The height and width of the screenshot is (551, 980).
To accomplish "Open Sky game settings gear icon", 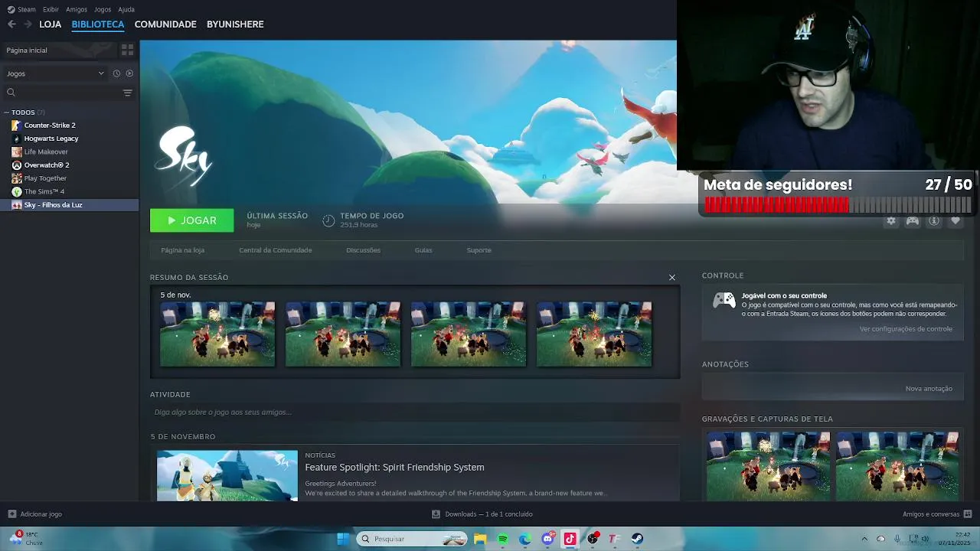I will coord(891,220).
